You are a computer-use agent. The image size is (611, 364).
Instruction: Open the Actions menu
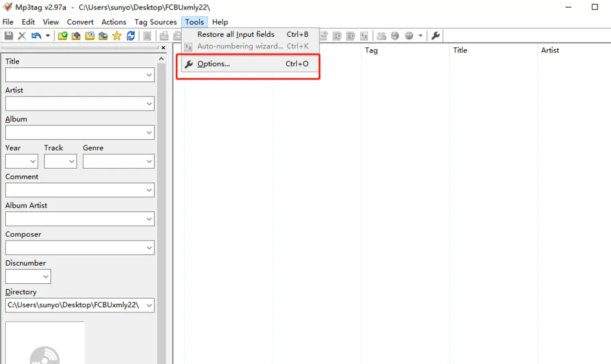tap(114, 22)
